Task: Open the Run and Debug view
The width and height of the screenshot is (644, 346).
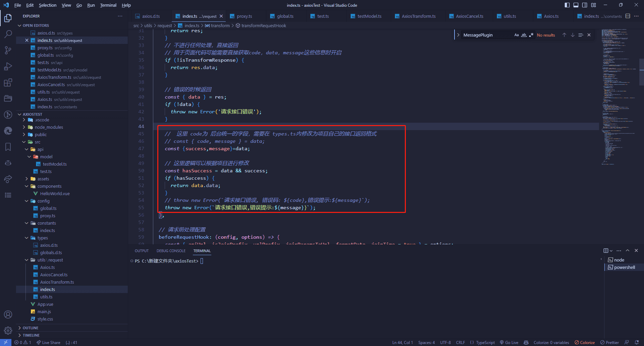Action: pyautogui.click(x=8, y=66)
